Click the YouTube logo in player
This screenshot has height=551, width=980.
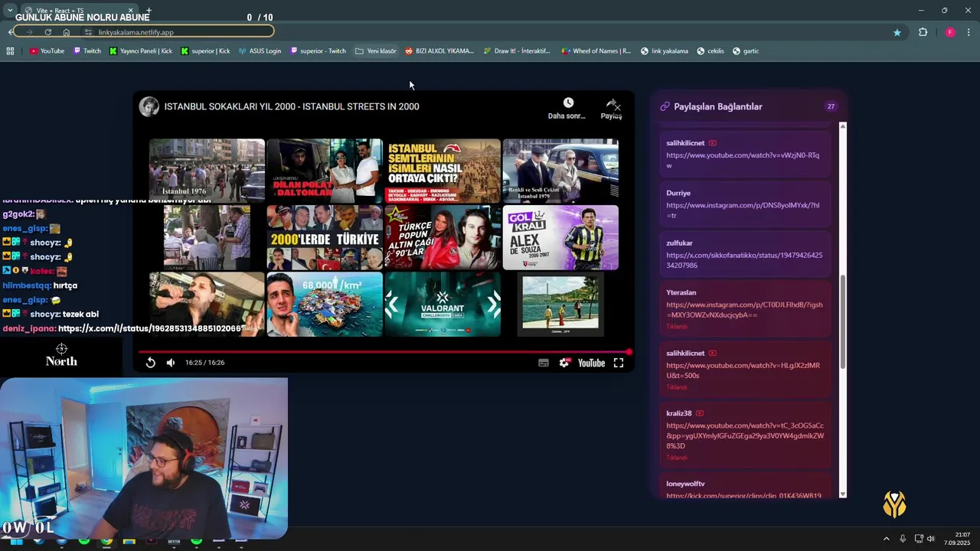pyautogui.click(x=591, y=363)
